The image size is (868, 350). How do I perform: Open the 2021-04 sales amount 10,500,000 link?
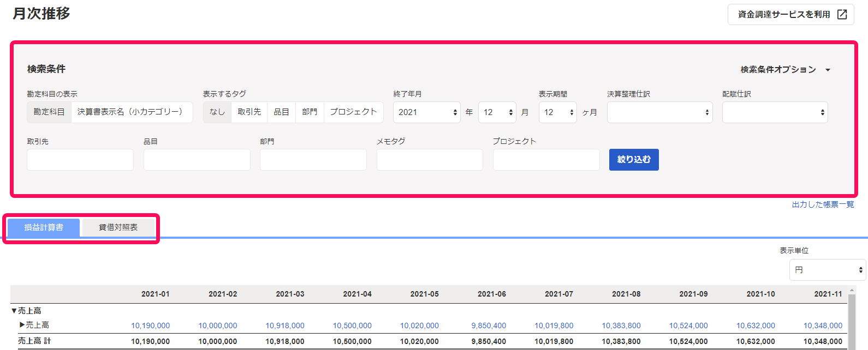click(352, 325)
